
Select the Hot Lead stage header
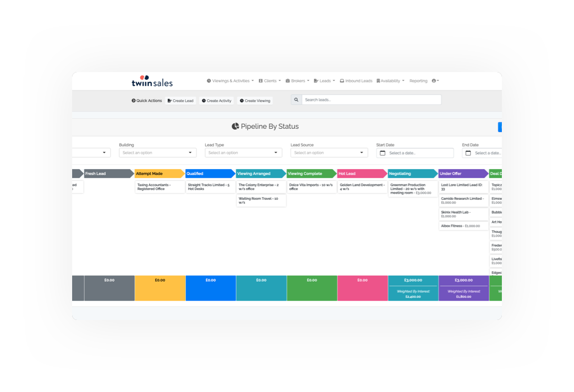click(x=362, y=173)
